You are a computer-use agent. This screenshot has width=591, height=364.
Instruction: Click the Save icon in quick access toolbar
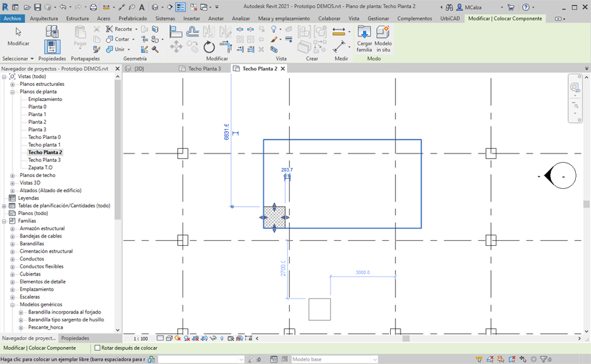click(37, 7)
